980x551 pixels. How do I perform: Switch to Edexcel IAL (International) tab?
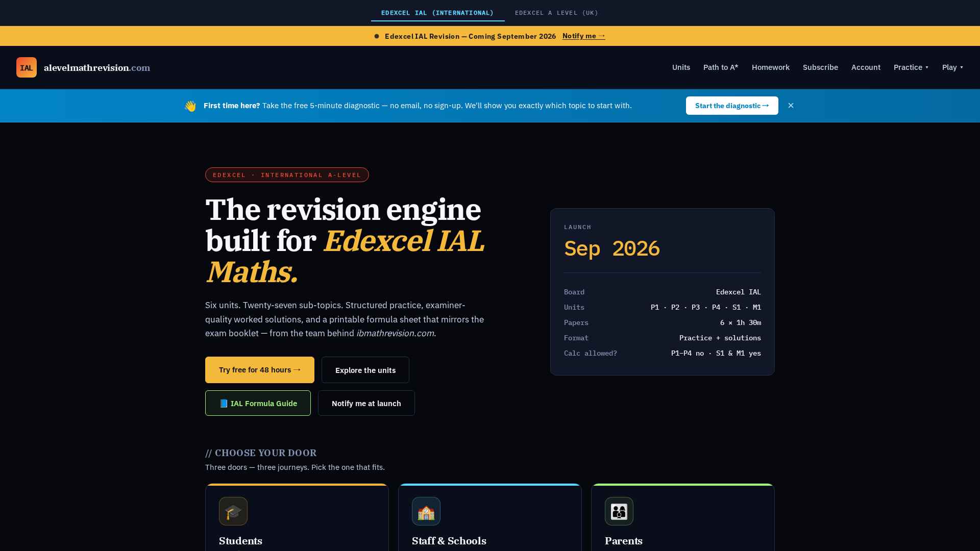437,13
